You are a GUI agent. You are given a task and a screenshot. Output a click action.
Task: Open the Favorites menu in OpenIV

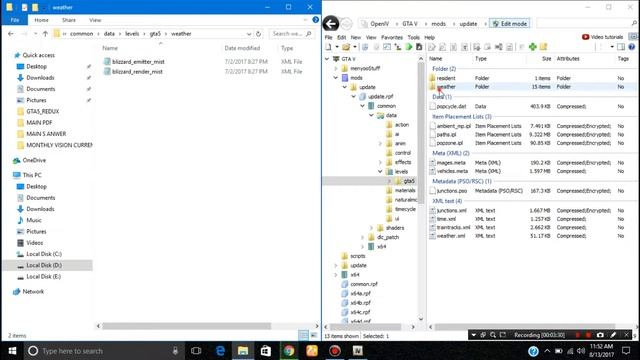pyautogui.click(x=391, y=37)
